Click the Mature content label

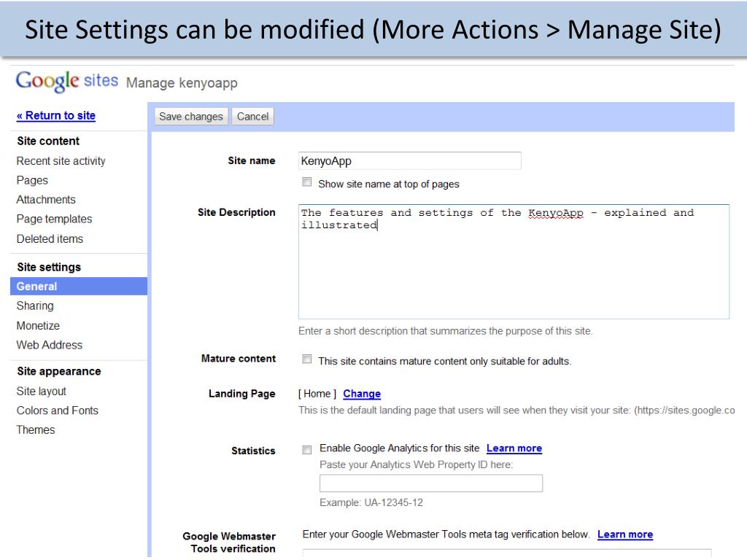239,359
